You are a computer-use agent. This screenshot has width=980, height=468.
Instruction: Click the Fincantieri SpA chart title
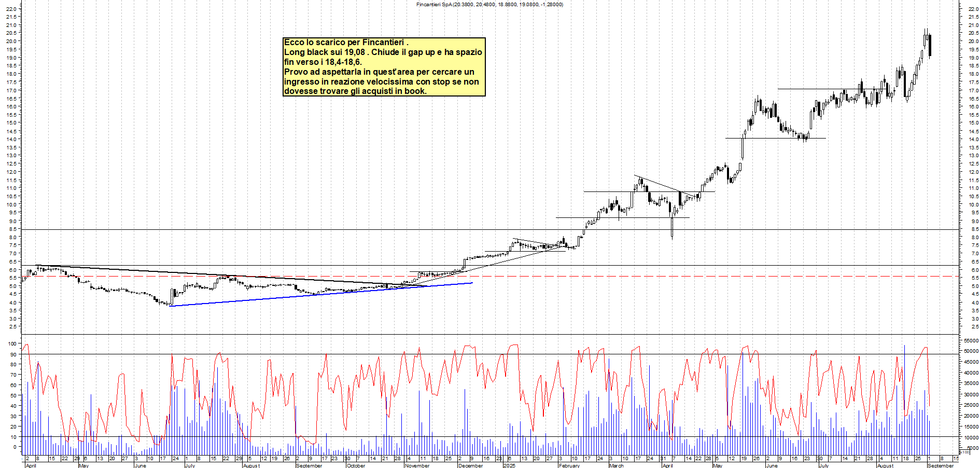point(489,5)
